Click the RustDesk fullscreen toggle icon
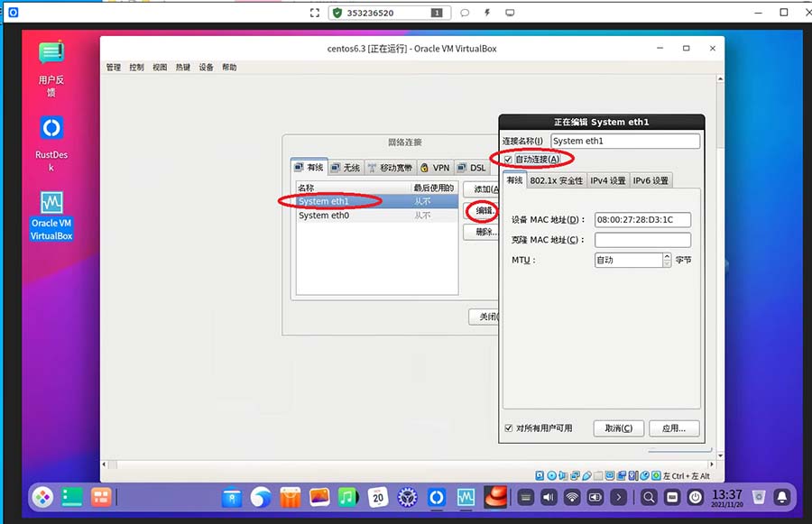 314,13
